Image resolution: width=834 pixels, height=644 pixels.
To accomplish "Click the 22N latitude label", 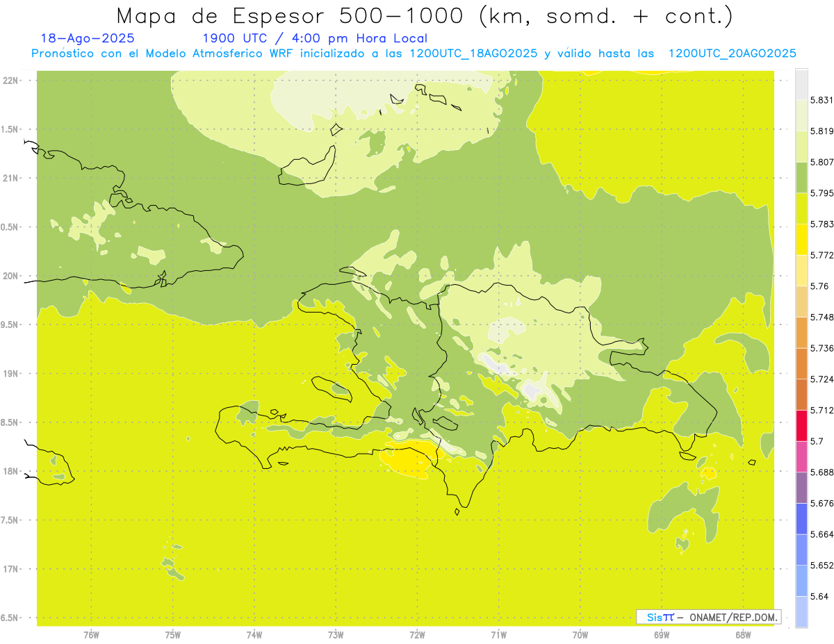I will click(x=11, y=80).
